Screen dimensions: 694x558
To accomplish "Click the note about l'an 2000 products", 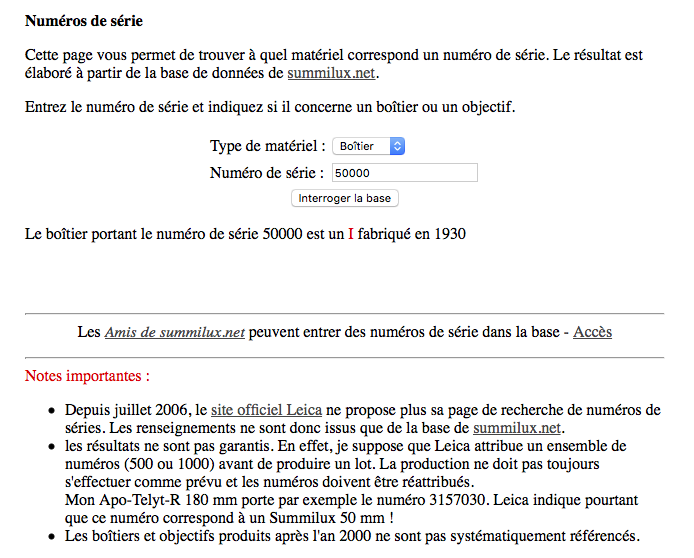I will pos(352,536).
